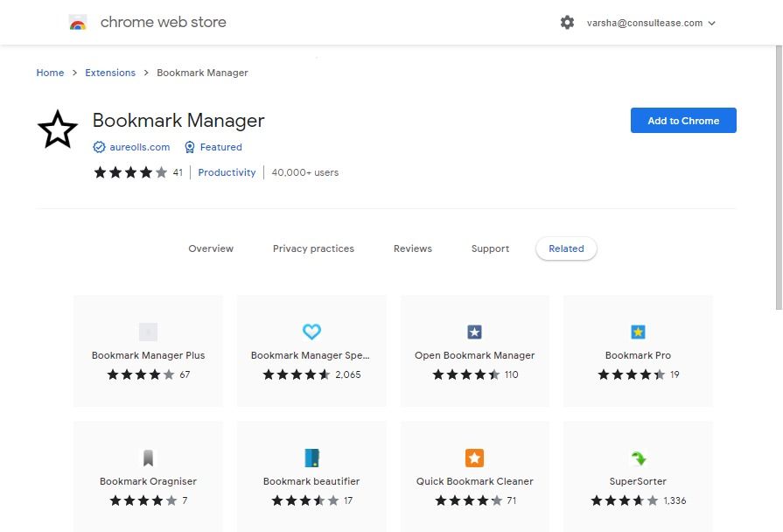Expand the account dropdown arrow next to email
783x532 pixels.
(x=711, y=23)
